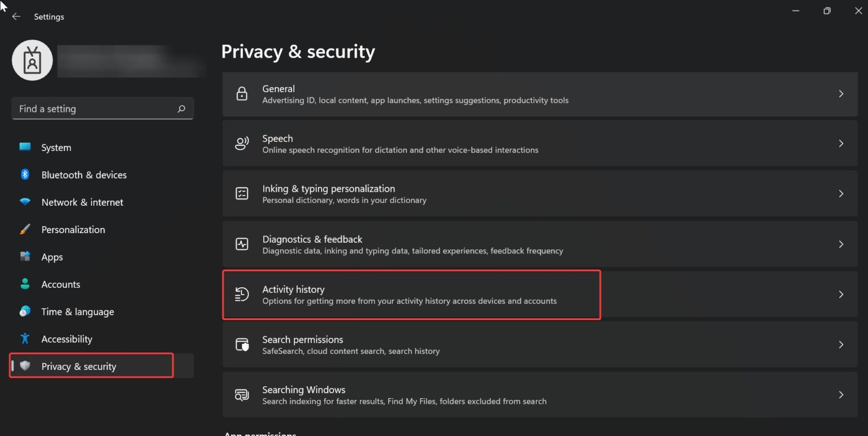Open Search permissions via its chevron
Image resolution: width=868 pixels, height=436 pixels.
[841, 344]
